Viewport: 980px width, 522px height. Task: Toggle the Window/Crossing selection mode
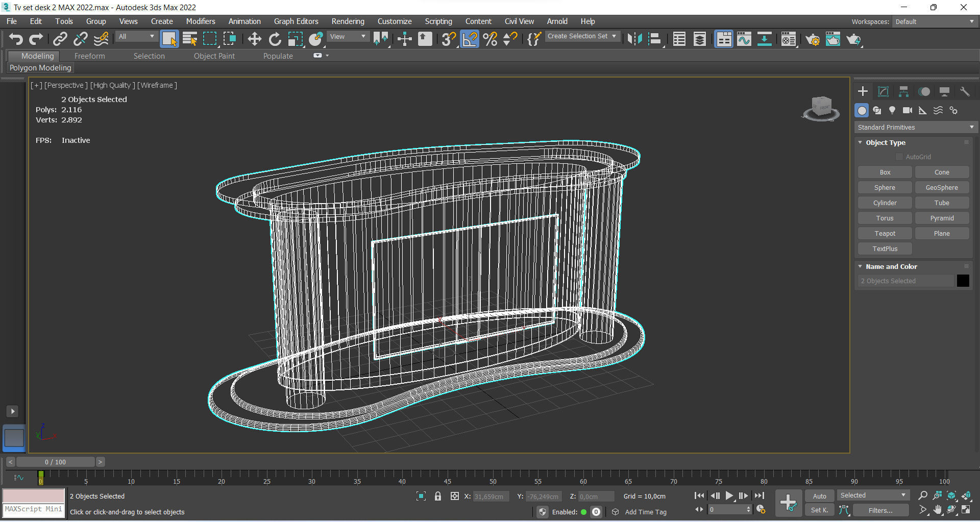230,39
